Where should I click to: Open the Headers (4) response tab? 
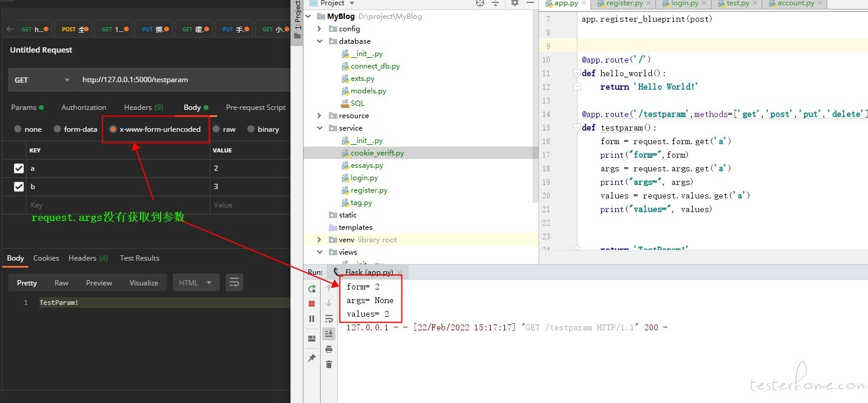[x=88, y=258]
